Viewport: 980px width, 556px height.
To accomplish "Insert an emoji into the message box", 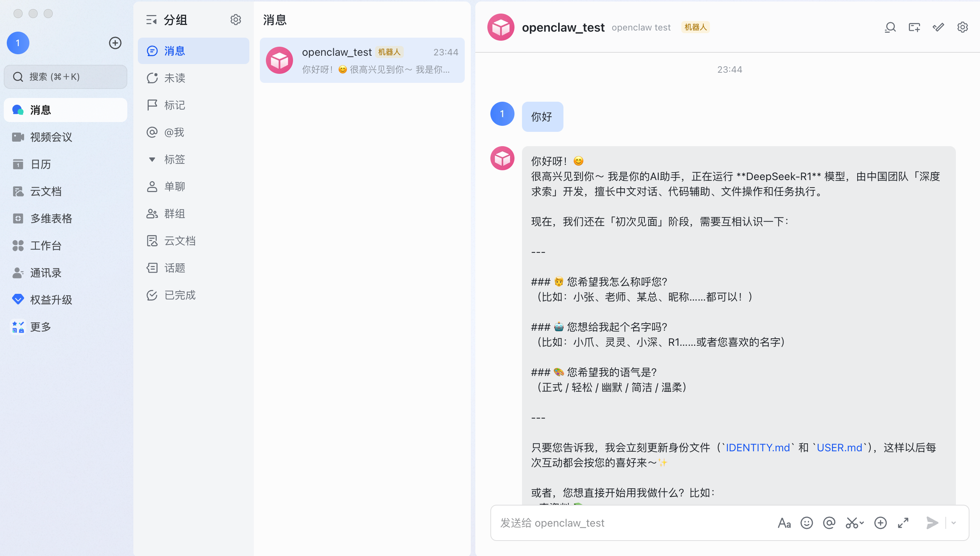I will pyautogui.click(x=806, y=523).
